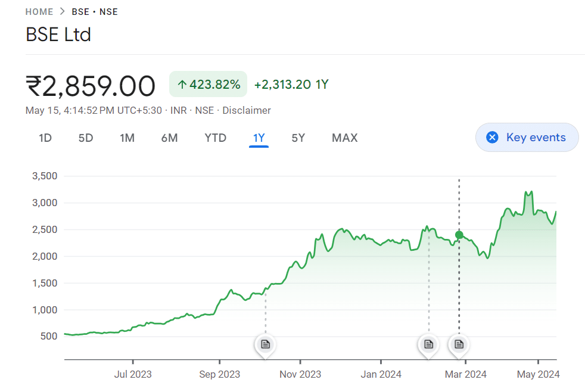Open the Disclaimer link
585x392 pixels.
click(247, 110)
